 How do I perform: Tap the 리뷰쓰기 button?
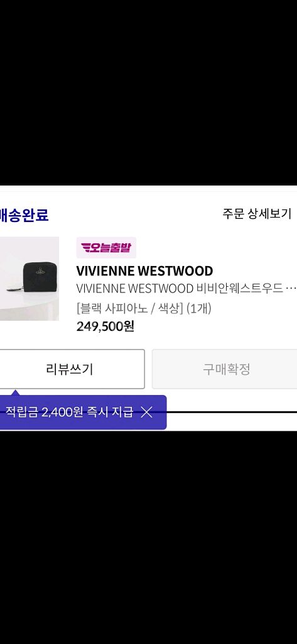(x=70, y=369)
